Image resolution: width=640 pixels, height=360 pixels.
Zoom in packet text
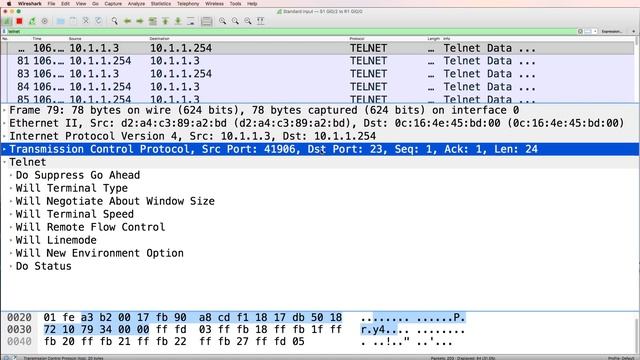pos(222,21)
